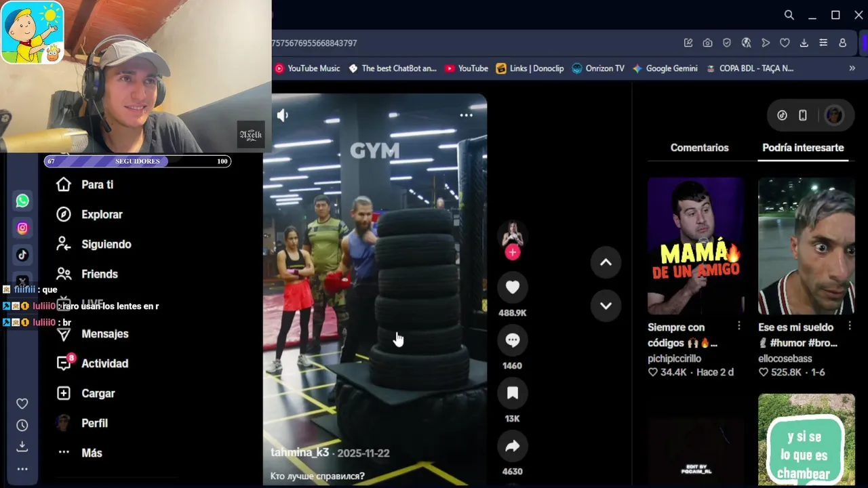The image size is (868, 488).
Task: Open the Google Gemini bookmark
Action: coord(665,68)
